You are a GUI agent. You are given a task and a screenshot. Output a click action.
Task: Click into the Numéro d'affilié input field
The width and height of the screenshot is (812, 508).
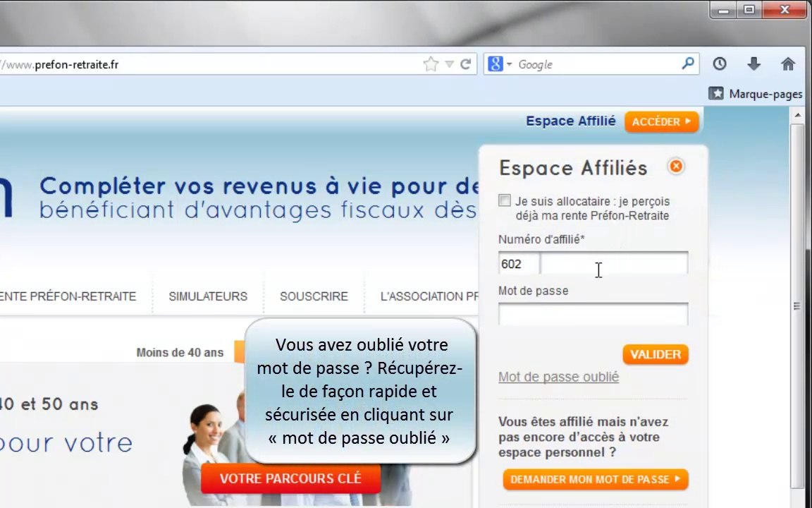(614, 264)
